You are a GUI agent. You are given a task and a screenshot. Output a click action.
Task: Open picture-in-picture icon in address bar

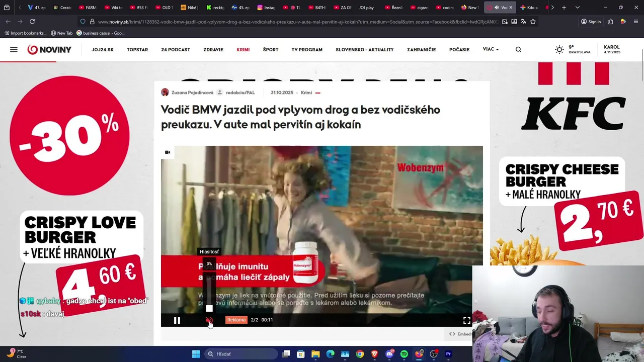[x=504, y=22]
